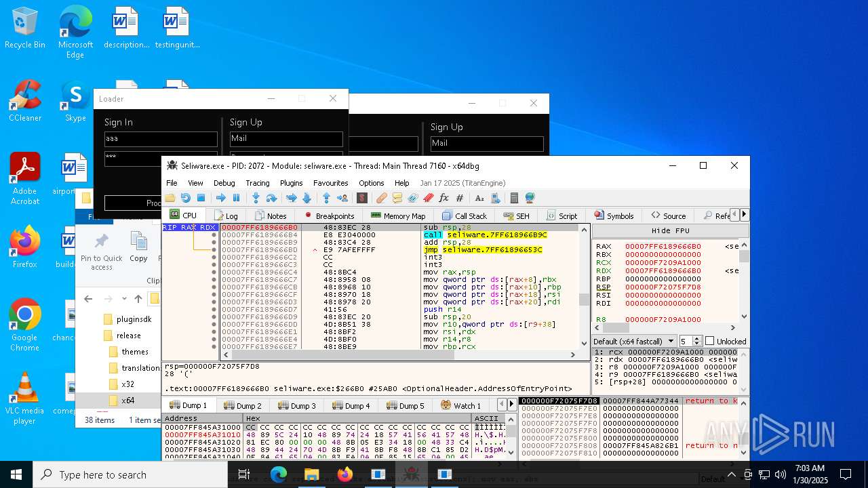Image resolution: width=868 pixels, height=488 pixels.
Task: Select the x64 folder in Explorer
Action: [x=127, y=401]
